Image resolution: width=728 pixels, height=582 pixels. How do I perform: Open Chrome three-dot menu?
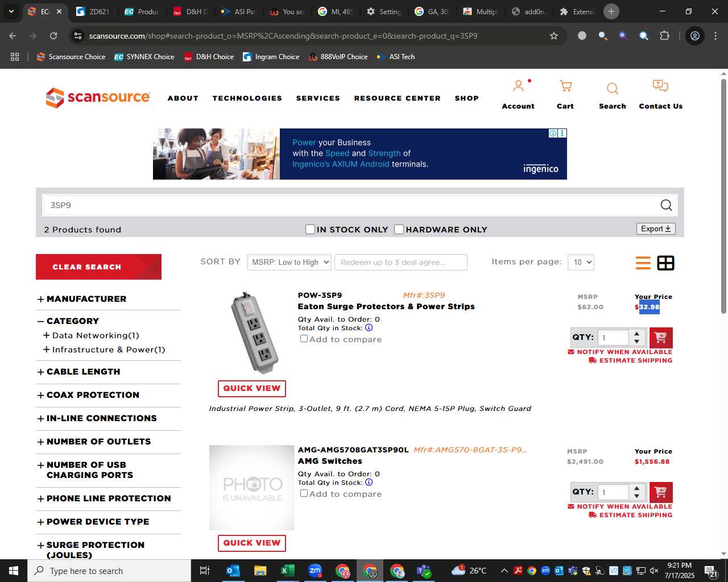tap(715, 36)
